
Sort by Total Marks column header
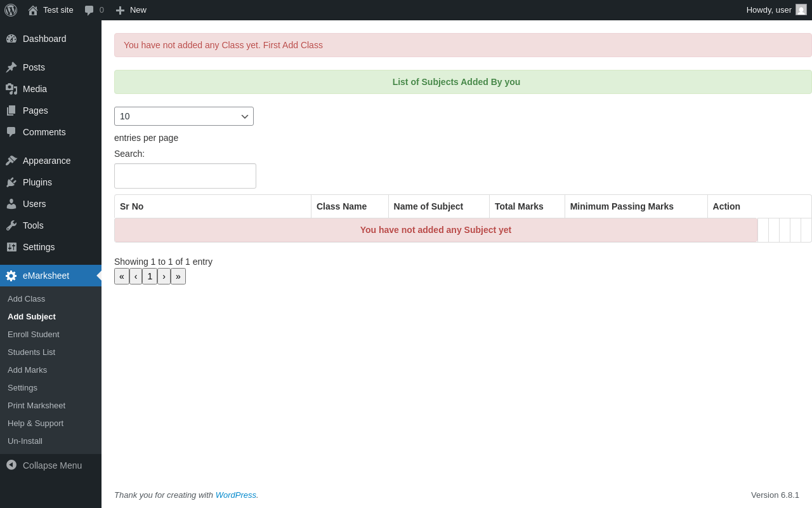coord(527,206)
